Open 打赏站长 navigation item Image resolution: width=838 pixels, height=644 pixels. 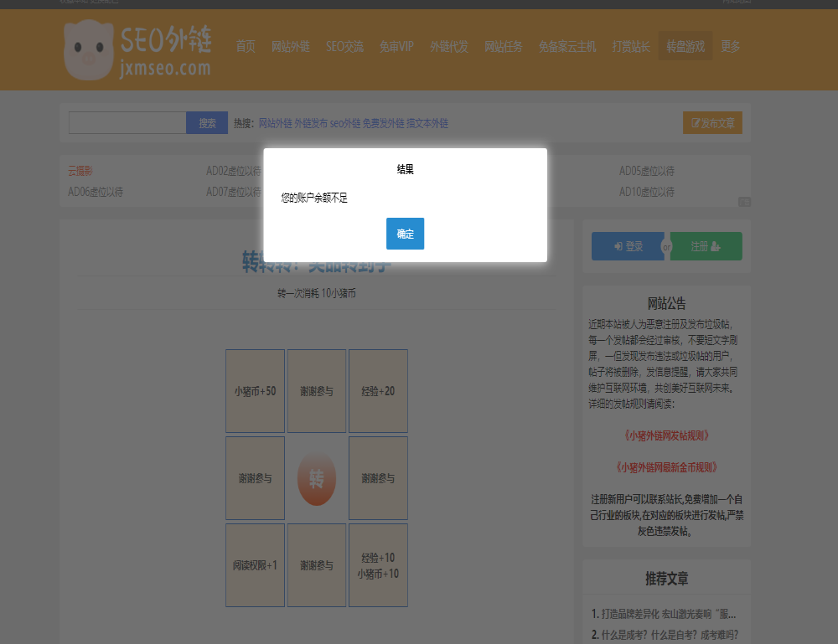631,46
